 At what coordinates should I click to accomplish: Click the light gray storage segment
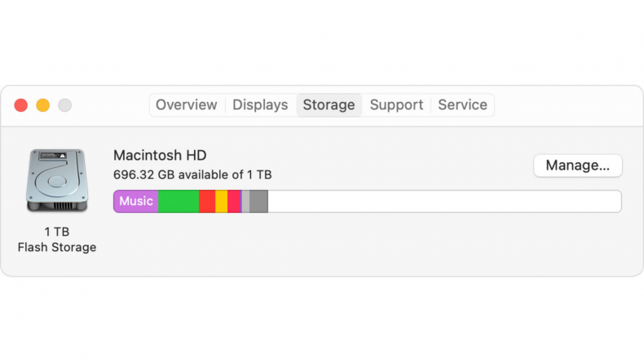click(x=245, y=201)
